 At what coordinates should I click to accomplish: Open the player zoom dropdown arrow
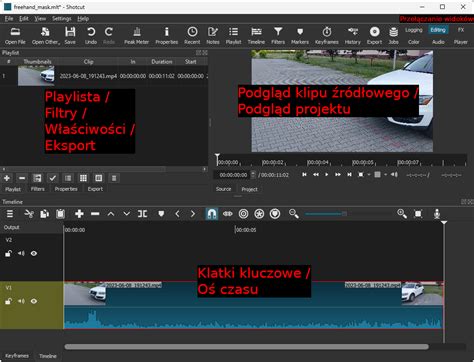(369, 174)
